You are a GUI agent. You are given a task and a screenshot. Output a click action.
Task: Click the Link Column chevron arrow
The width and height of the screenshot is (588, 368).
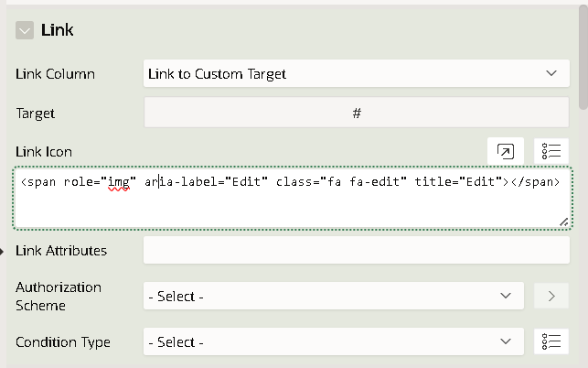pos(551,73)
